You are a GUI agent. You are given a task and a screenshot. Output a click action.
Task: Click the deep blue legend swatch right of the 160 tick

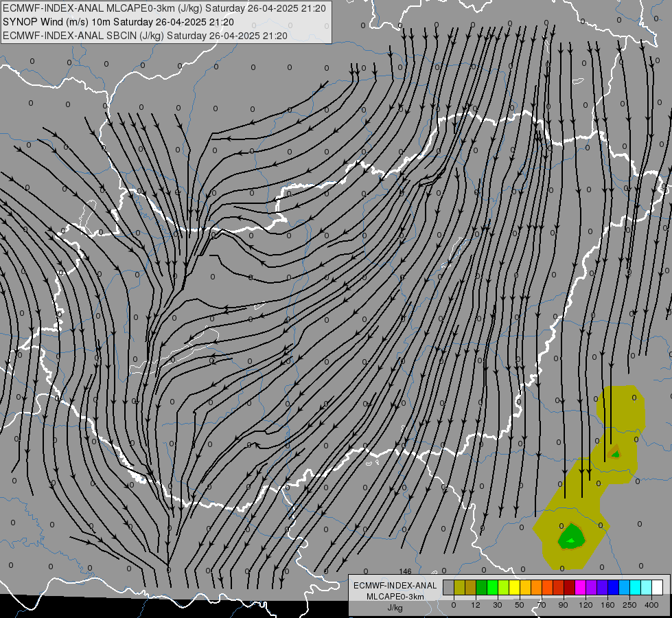point(613,587)
